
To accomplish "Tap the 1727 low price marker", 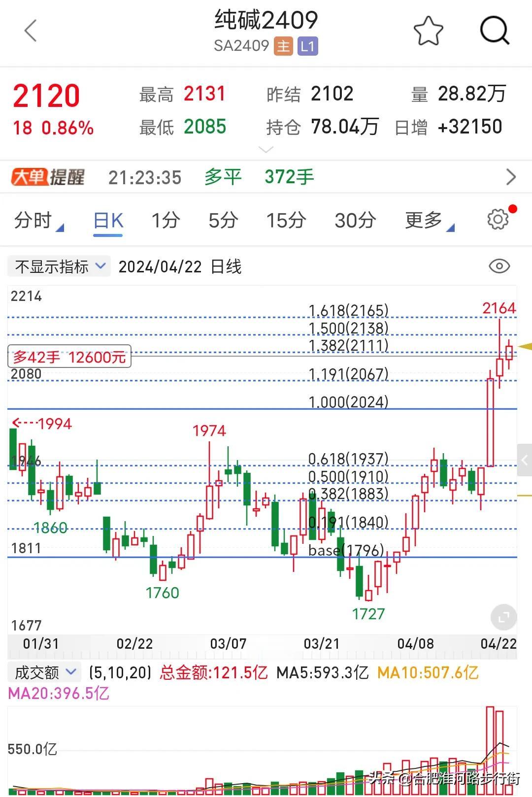I will [368, 614].
